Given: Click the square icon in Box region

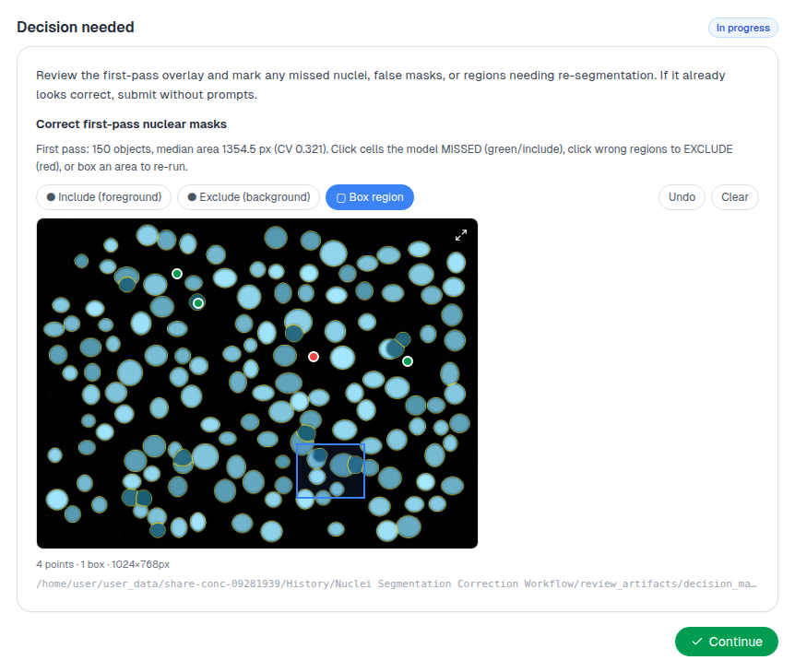Looking at the screenshot, I should 341,197.
